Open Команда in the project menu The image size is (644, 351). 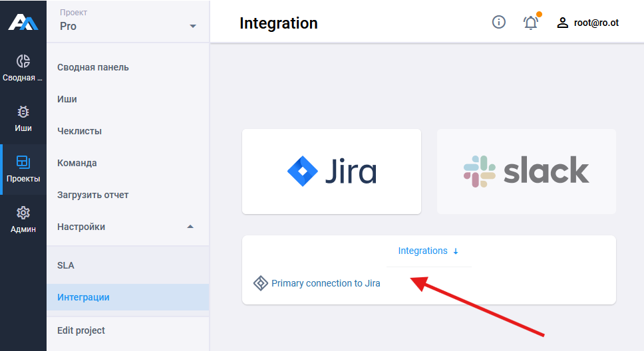click(77, 163)
